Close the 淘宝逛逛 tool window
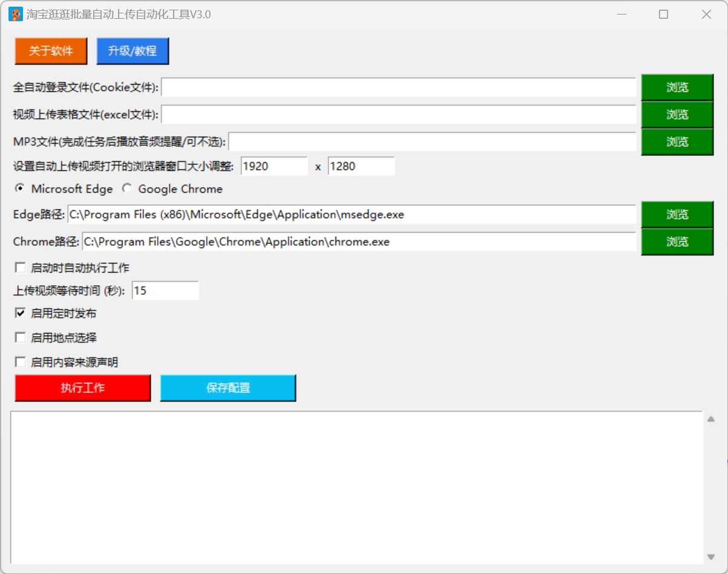The height and width of the screenshot is (574, 728). click(706, 15)
